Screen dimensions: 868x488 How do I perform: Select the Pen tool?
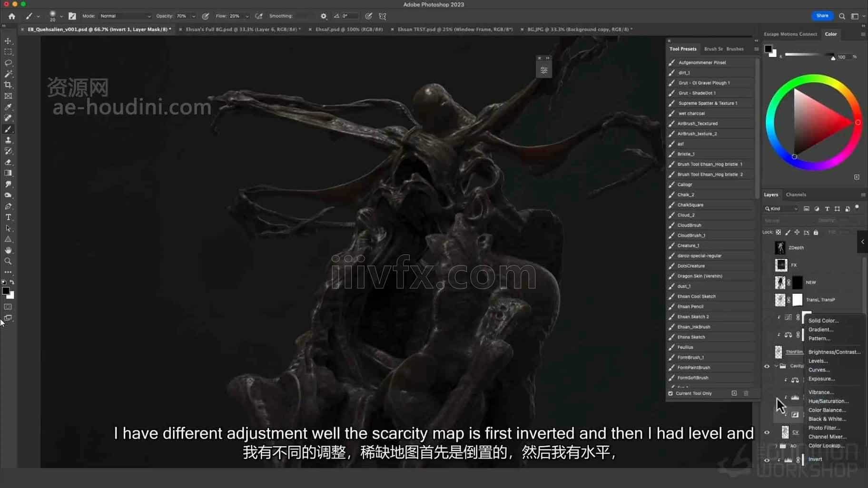click(8, 206)
